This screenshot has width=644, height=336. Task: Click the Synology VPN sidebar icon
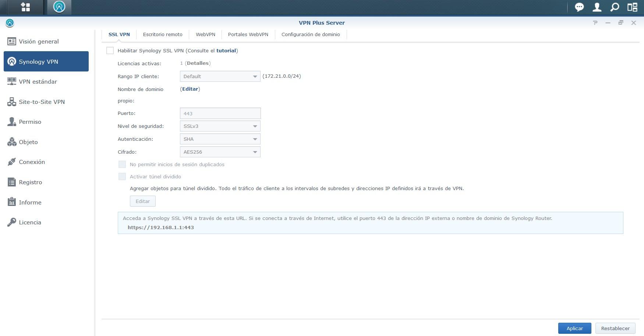coord(12,62)
